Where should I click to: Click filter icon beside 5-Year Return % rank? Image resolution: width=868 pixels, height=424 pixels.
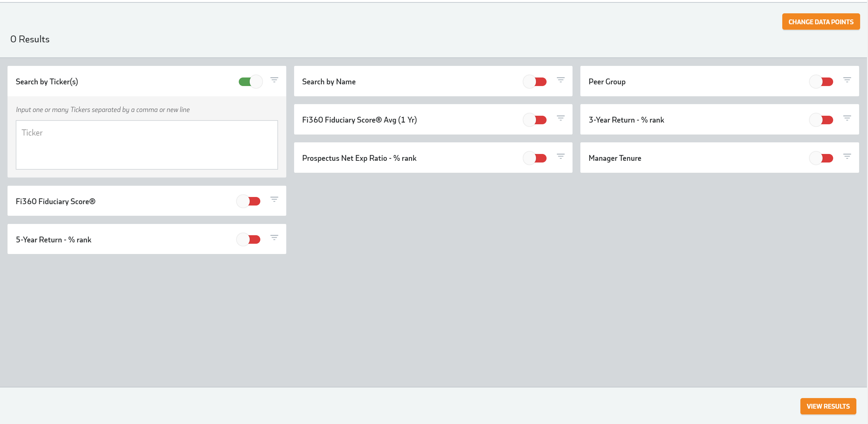pyautogui.click(x=274, y=238)
